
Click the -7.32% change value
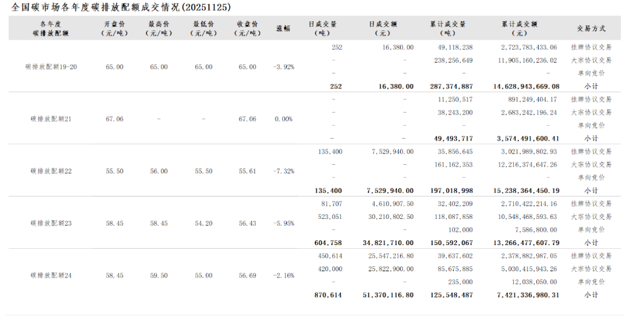283,171
